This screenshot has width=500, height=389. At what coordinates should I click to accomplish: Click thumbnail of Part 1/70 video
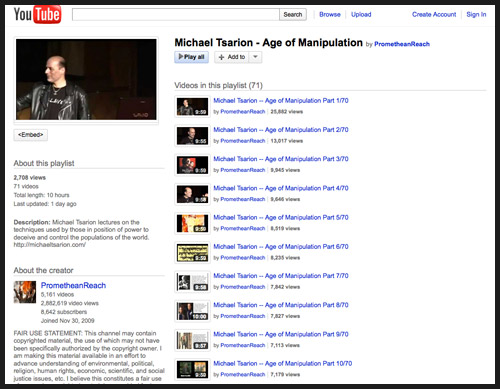click(192, 106)
